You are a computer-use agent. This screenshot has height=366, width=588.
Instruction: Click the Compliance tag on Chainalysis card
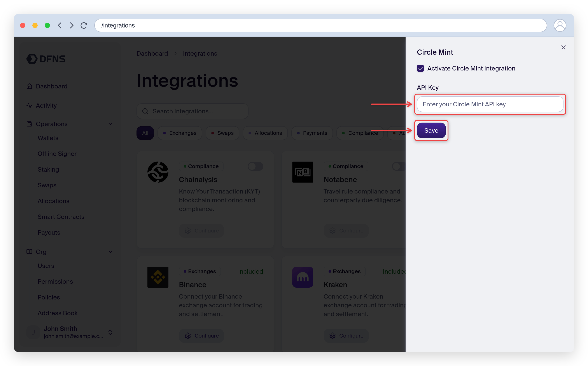pos(201,166)
